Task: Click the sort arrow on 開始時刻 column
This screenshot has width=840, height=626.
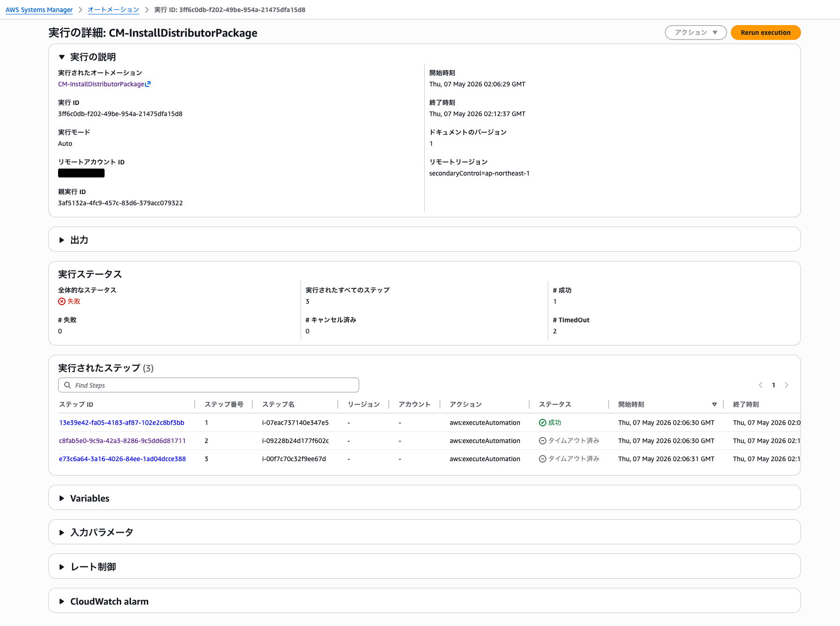Action: click(715, 404)
